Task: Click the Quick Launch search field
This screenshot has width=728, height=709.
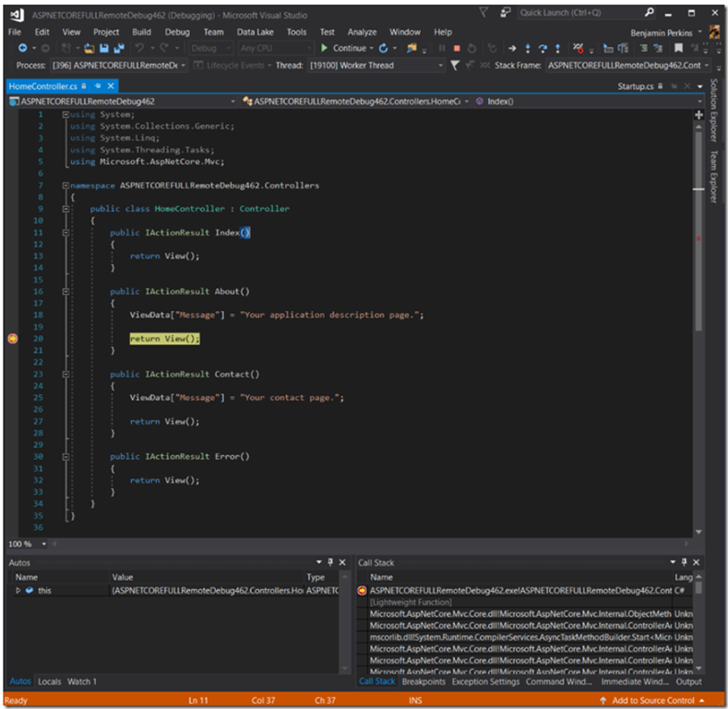Action: [580, 13]
